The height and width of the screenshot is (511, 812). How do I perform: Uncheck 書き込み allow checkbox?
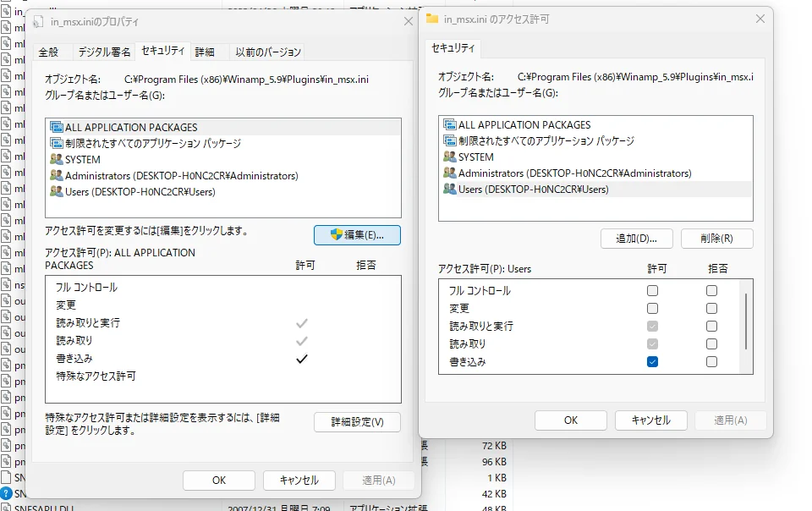pos(652,362)
